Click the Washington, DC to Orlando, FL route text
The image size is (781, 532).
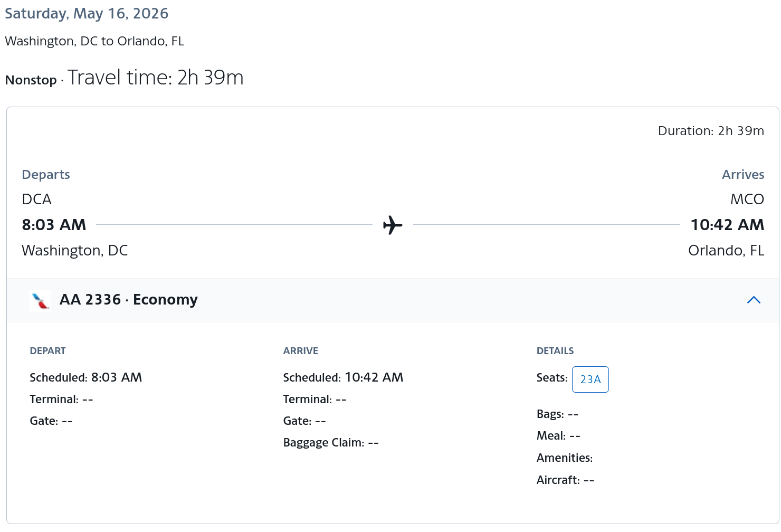point(94,41)
